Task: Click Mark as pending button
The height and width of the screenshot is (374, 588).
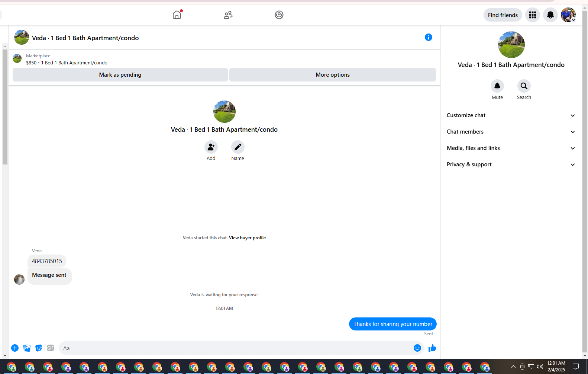Action: coord(120,75)
